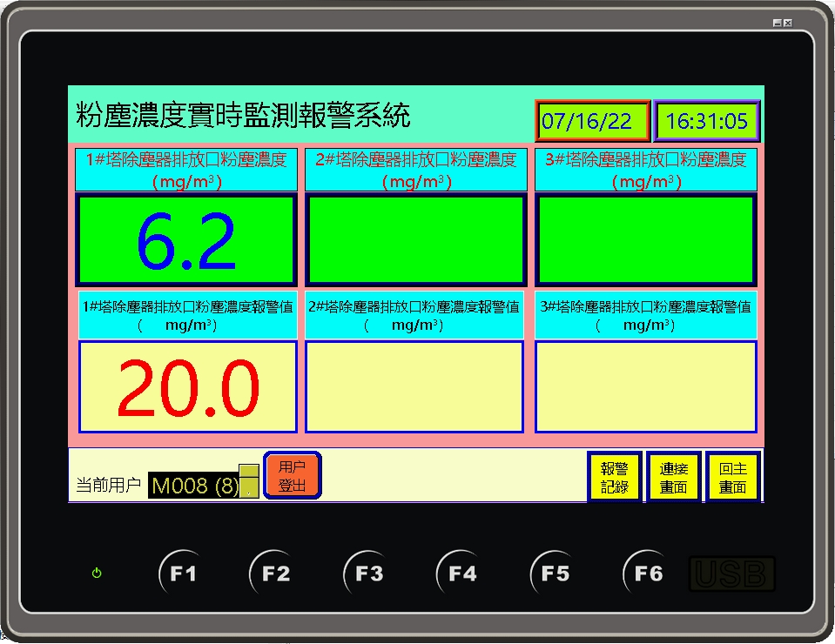
Task: Select the empty 2# alarm value field
Action: (414, 387)
